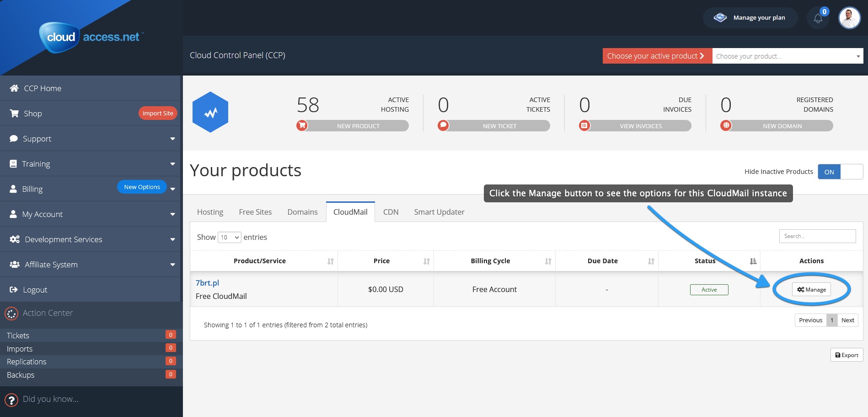Expand the Affiliate System menu arrow

coord(172,265)
